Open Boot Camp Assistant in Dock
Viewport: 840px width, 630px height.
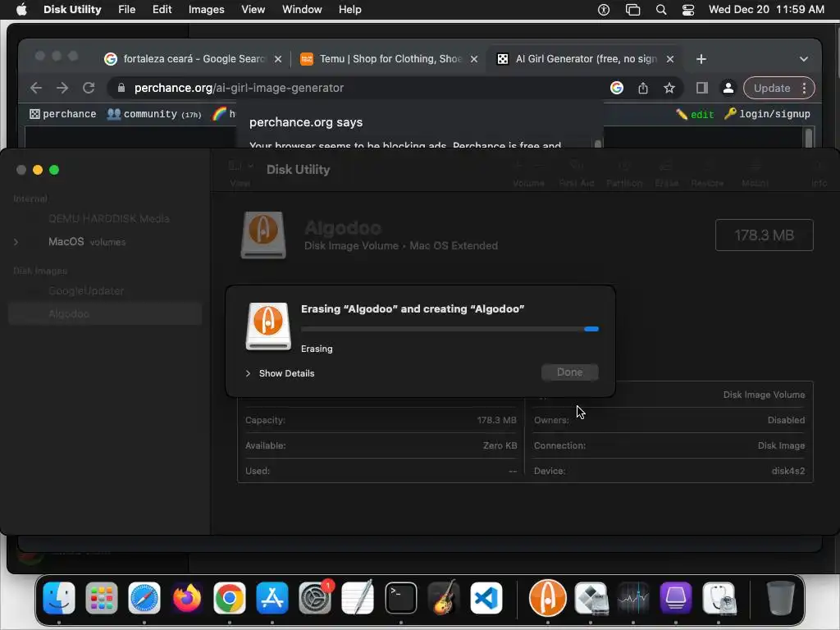[x=591, y=598]
